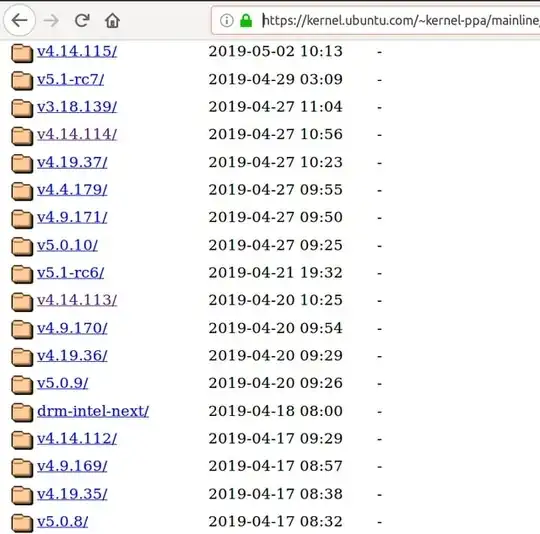This screenshot has width=540, height=534.
Task: Open the v4.19.36/ directory link
Action: pos(72,356)
